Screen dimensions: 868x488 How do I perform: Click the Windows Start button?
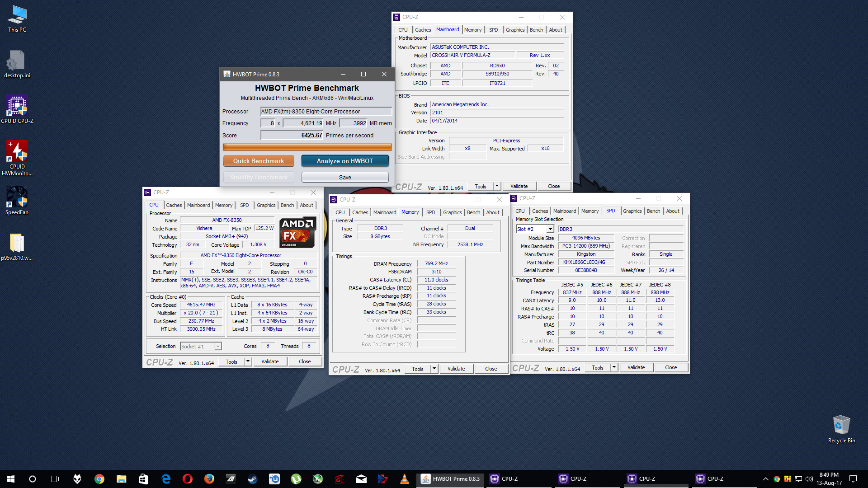(11, 479)
